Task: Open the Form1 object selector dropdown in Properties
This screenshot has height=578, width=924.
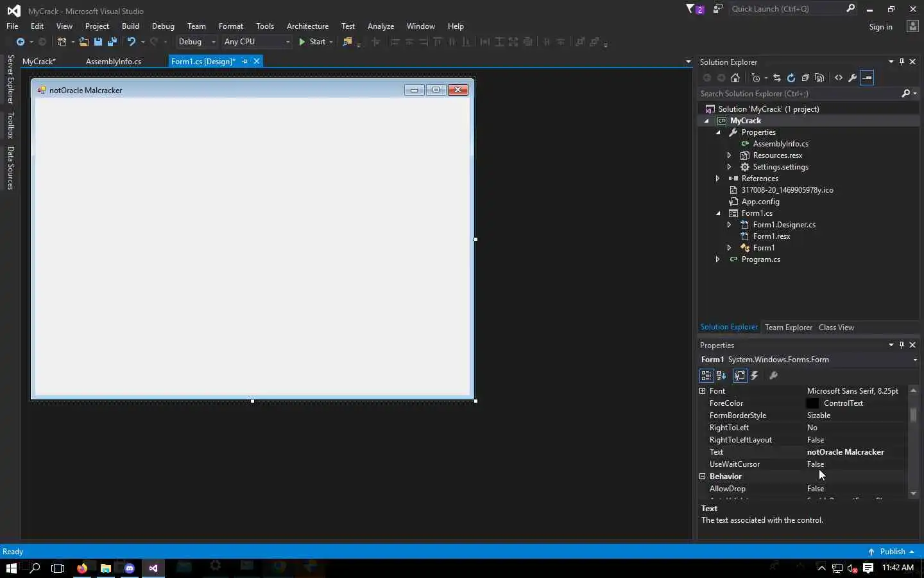Action: click(915, 360)
